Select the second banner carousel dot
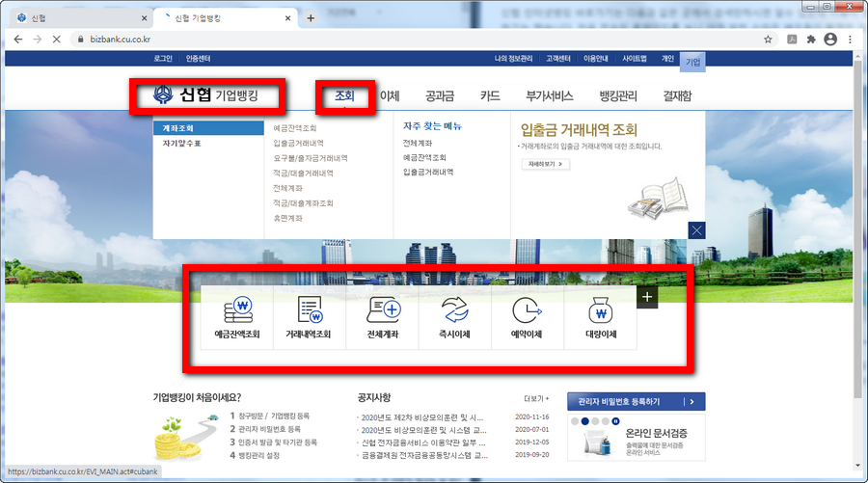The height and width of the screenshot is (483, 868). click(x=585, y=421)
